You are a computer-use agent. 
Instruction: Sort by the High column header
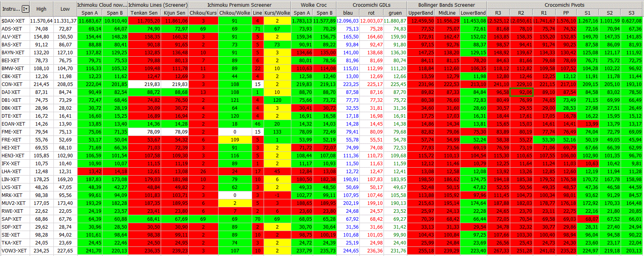pos(41,9)
